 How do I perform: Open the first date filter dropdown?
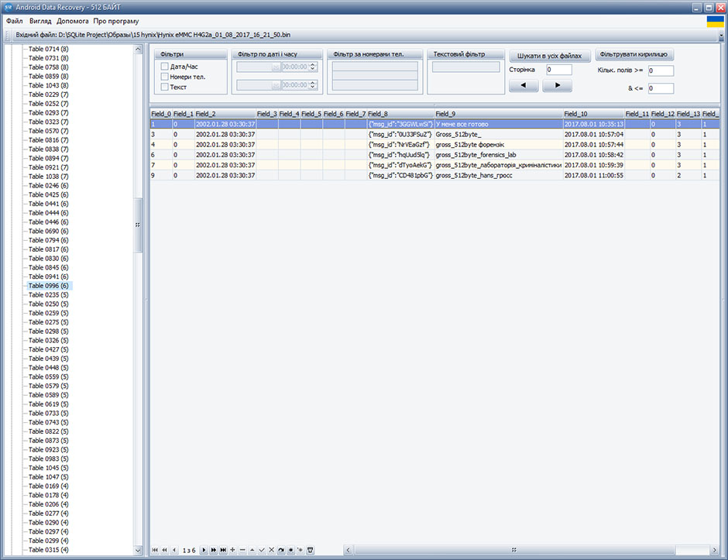(275, 67)
